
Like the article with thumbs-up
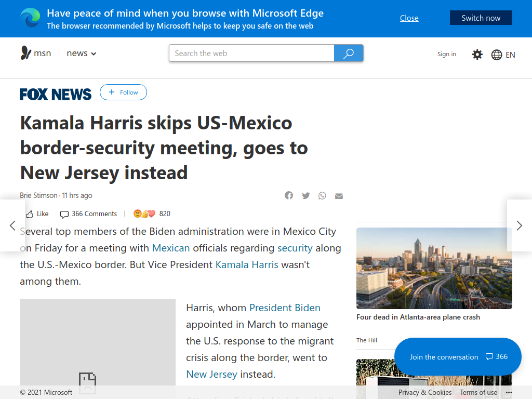click(37, 214)
